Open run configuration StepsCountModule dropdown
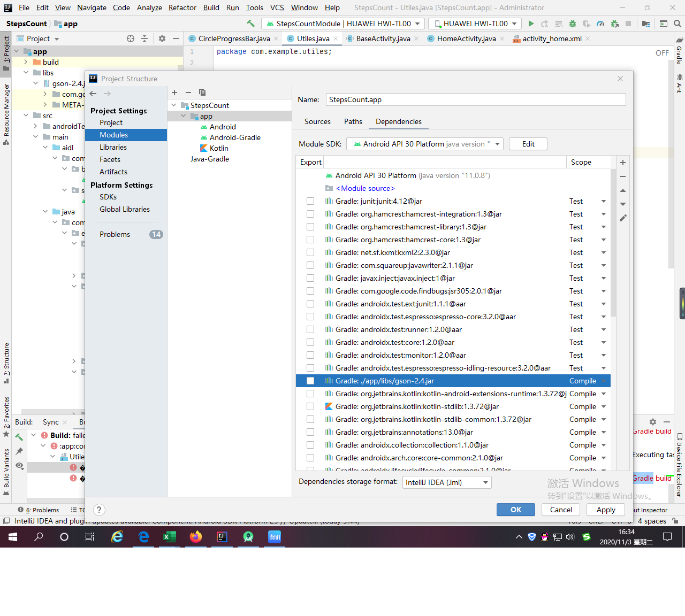Viewport: 685px width, 616px height. [x=343, y=24]
